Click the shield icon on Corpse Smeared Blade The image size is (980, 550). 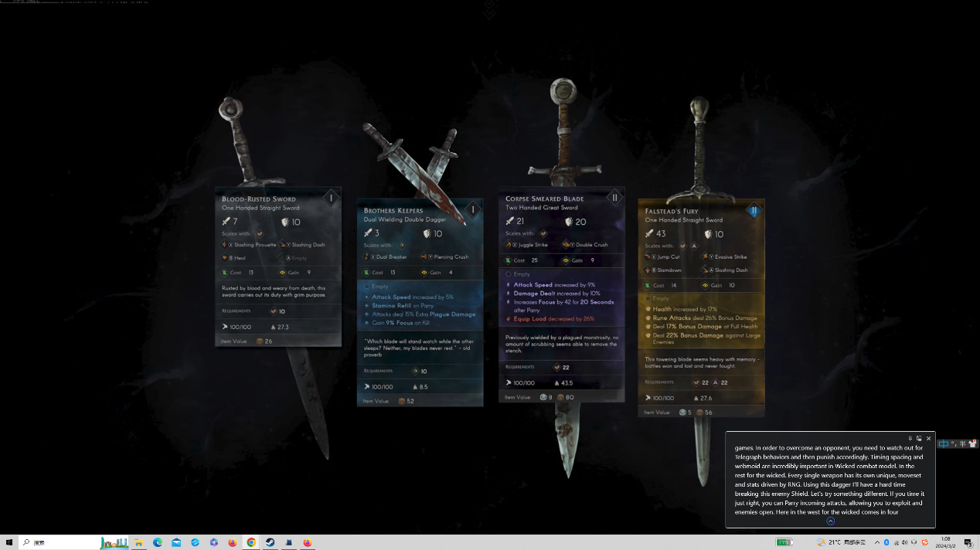(x=569, y=222)
